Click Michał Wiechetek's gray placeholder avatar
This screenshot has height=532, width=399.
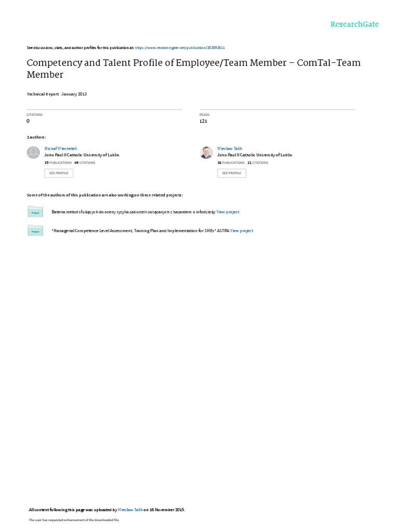33,152
